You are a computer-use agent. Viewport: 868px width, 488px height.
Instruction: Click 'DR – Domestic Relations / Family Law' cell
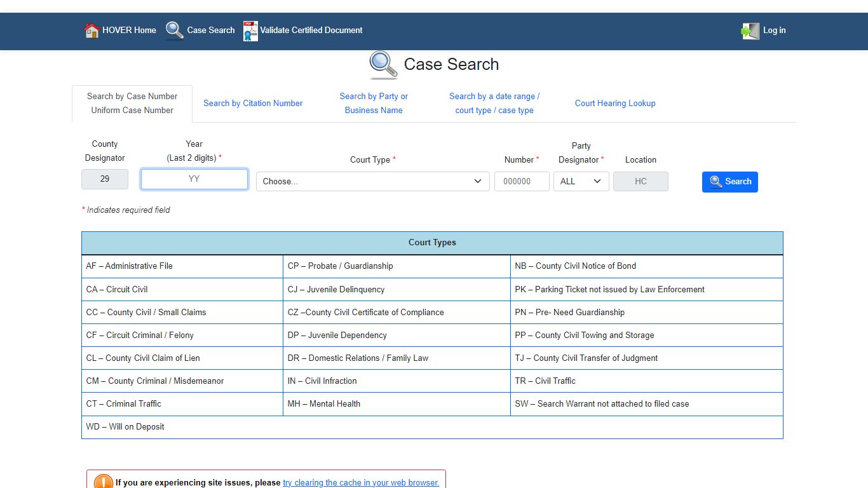tap(397, 358)
